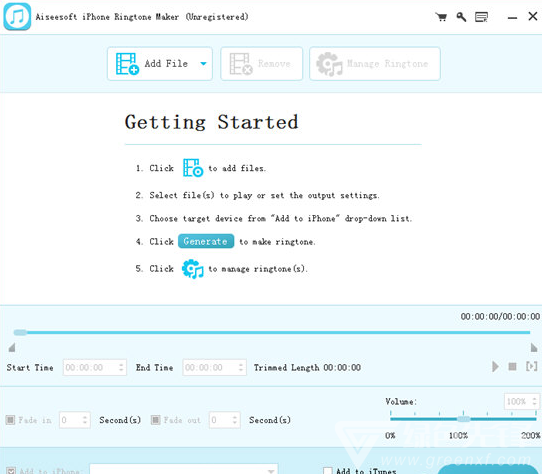Open the menu list icon in title bar
This screenshot has width=542, height=474.
tap(481, 17)
